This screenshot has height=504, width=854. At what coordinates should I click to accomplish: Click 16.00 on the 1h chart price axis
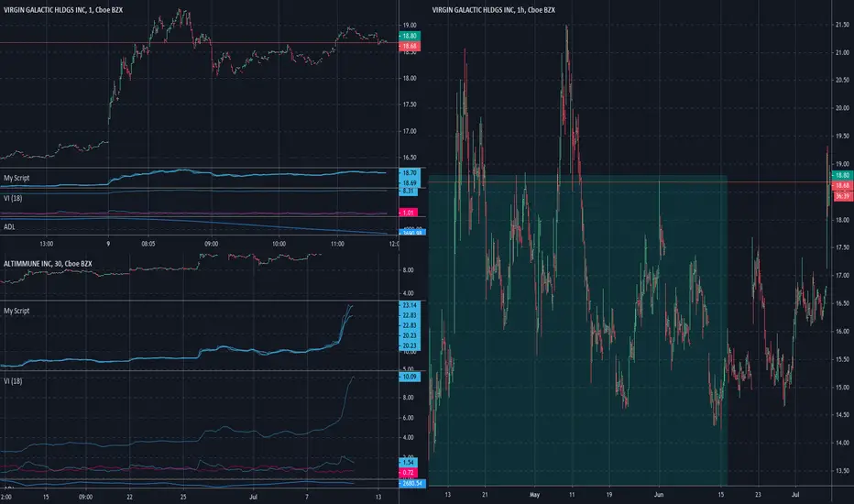[843, 332]
